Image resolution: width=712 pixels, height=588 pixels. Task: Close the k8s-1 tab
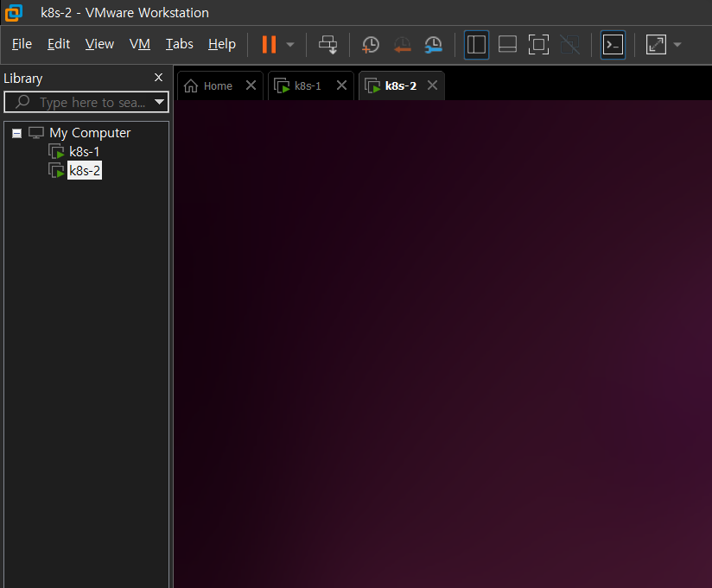341,85
